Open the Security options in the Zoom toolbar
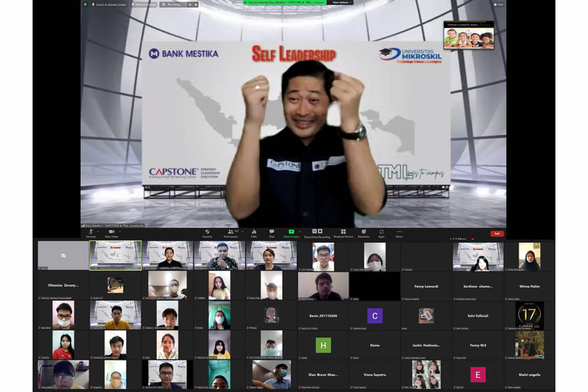The image size is (588, 392). click(x=208, y=234)
